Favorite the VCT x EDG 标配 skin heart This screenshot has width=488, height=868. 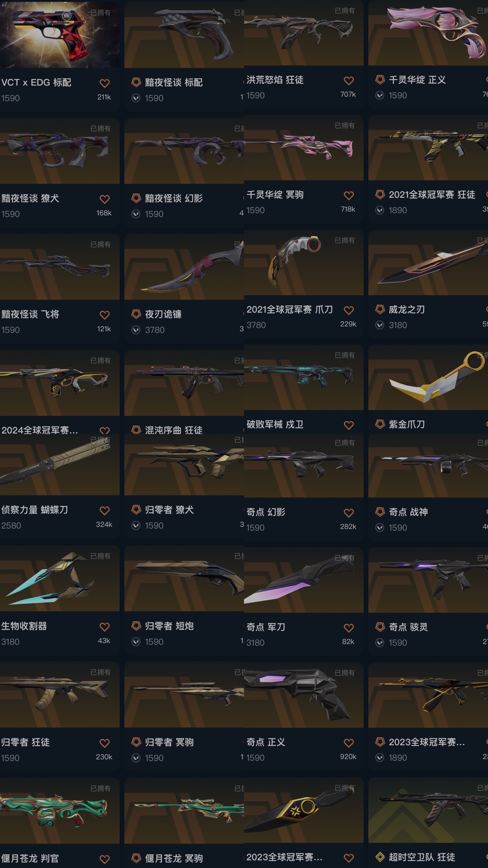click(x=105, y=83)
